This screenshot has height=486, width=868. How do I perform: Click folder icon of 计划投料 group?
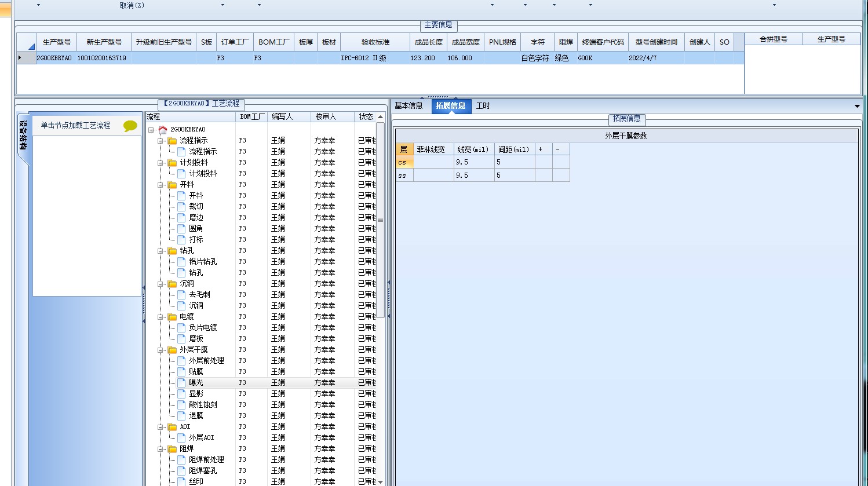click(172, 162)
